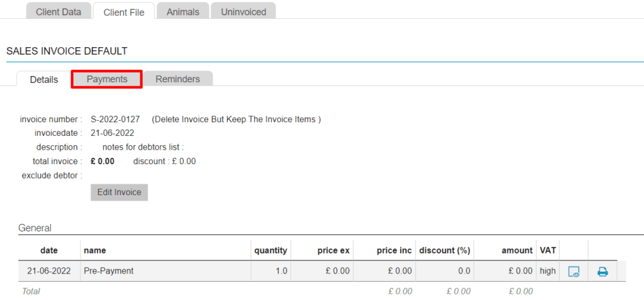Click the quantity column header

tap(270, 250)
